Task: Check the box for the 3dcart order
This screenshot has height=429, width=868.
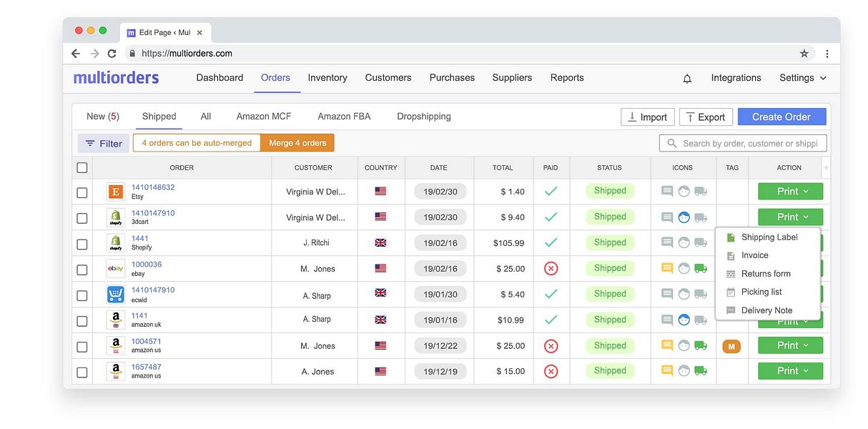Action: tap(82, 218)
